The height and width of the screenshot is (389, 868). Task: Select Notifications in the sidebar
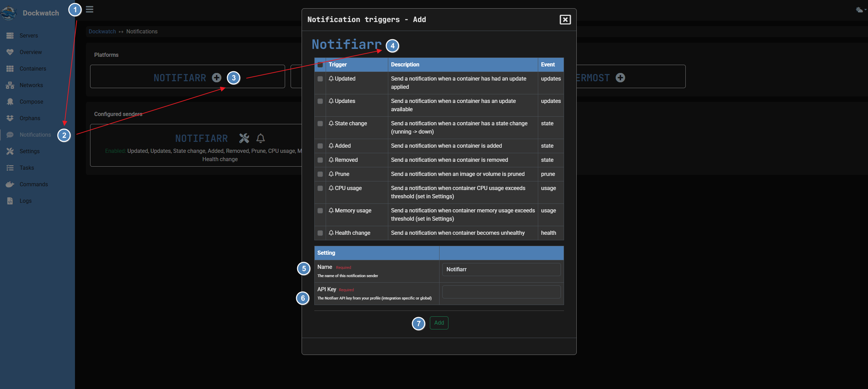point(35,135)
